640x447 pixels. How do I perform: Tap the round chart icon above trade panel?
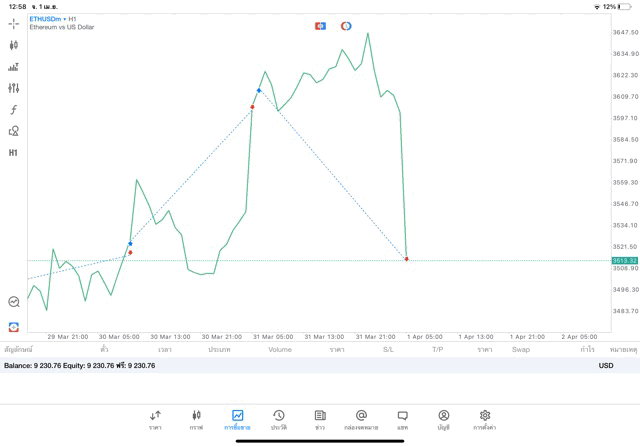[x=14, y=302]
